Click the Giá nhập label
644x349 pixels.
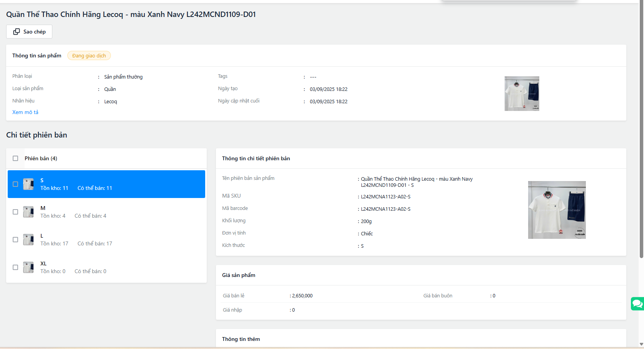tap(233, 310)
